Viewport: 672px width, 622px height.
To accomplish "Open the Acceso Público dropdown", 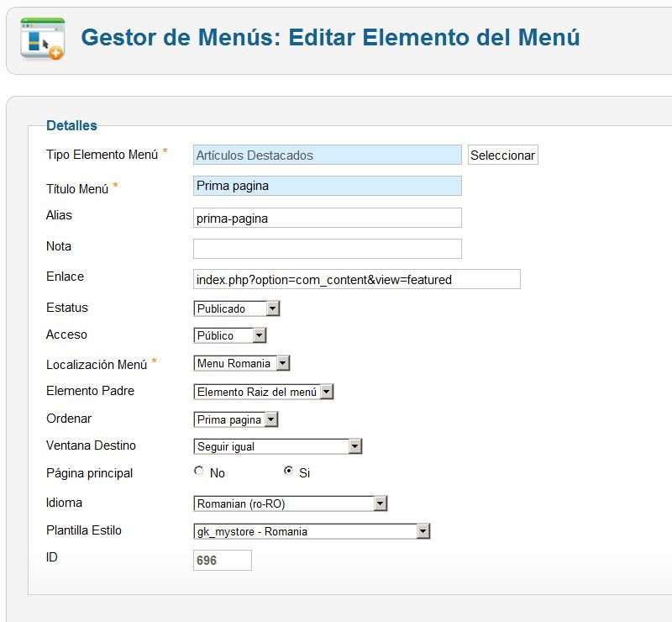I will click(x=230, y=335).
